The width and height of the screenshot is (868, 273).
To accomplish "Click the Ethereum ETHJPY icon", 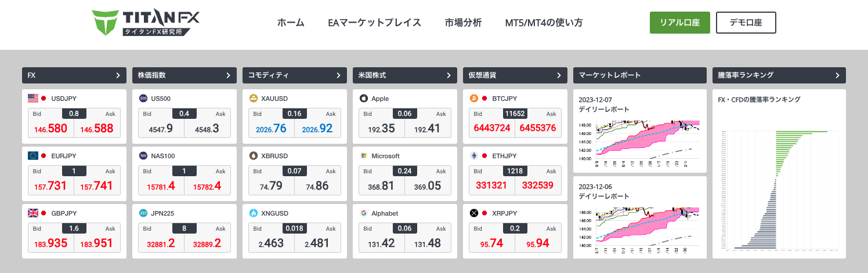I will coord(474,156).
